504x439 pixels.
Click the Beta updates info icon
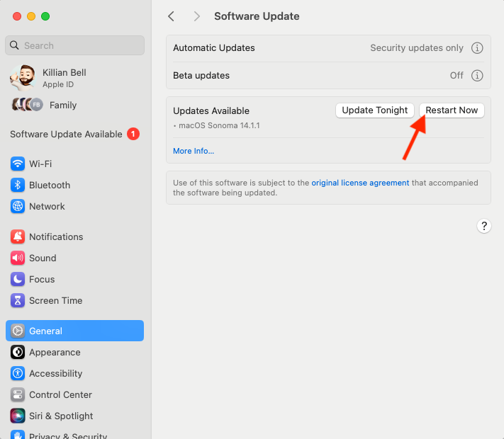click(x=477, y=76)
